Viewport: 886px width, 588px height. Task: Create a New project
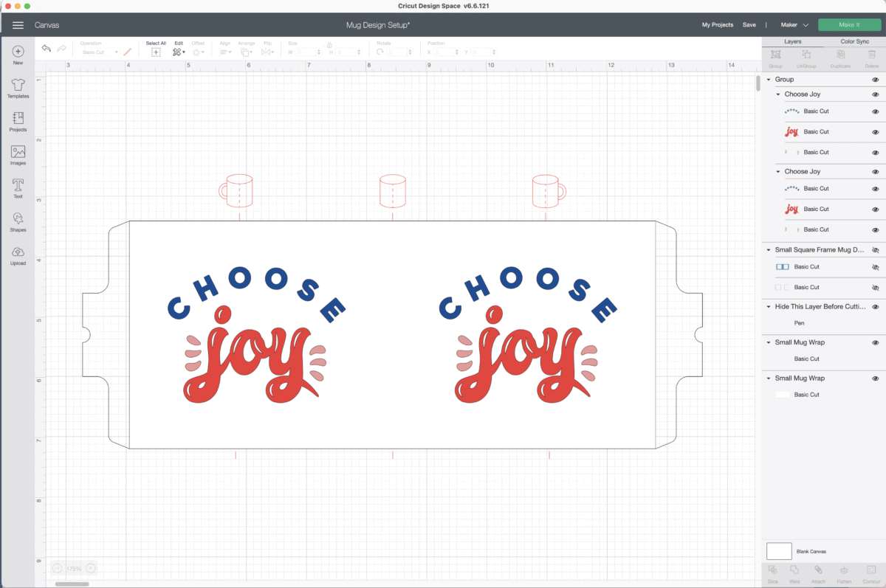[x=18, y=54]
